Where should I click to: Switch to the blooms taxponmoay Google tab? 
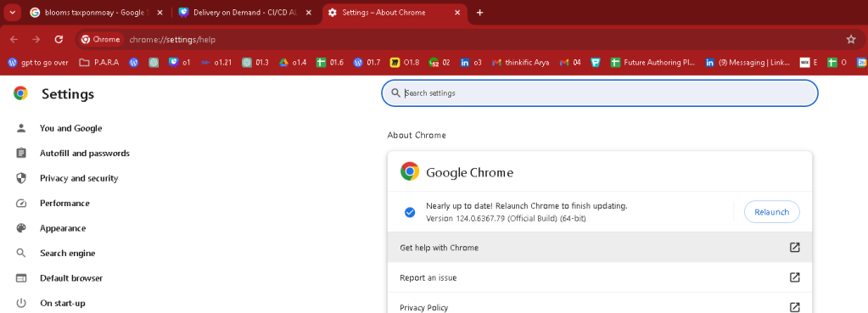point(97,13)
